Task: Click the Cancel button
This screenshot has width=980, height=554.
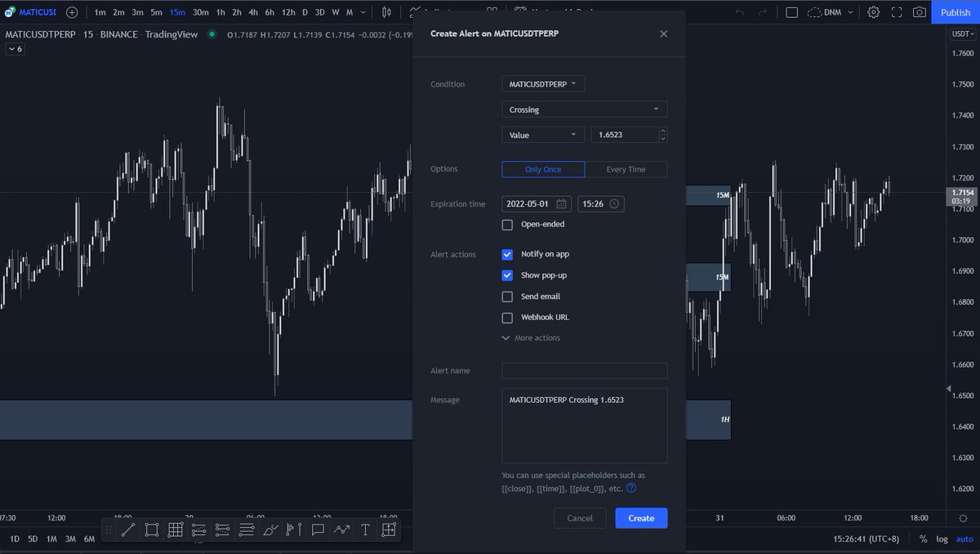Action: pos(580,518)
